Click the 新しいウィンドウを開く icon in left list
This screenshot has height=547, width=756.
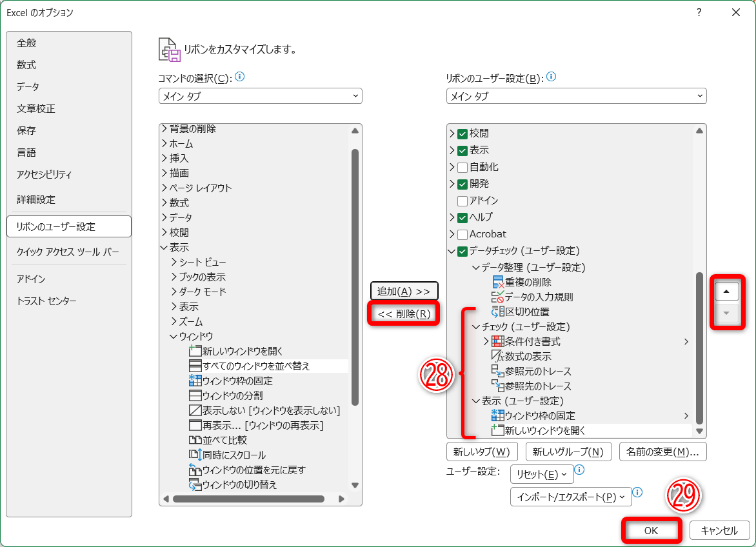tap(195, 351)
